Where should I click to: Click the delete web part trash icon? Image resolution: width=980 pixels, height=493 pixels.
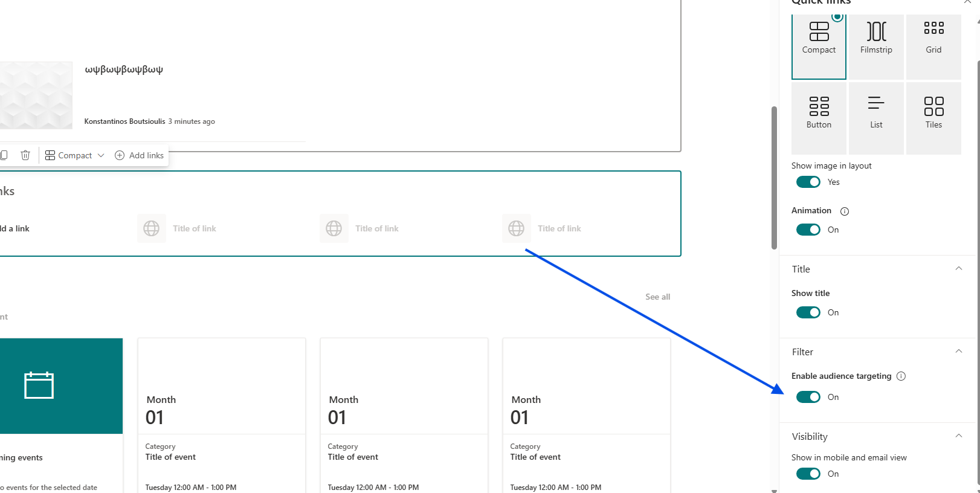coord(25,155)
